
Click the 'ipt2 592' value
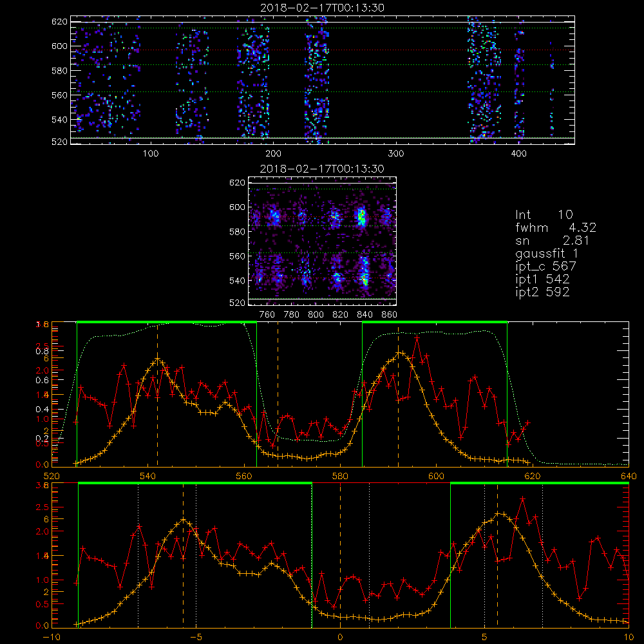[542, 292]
